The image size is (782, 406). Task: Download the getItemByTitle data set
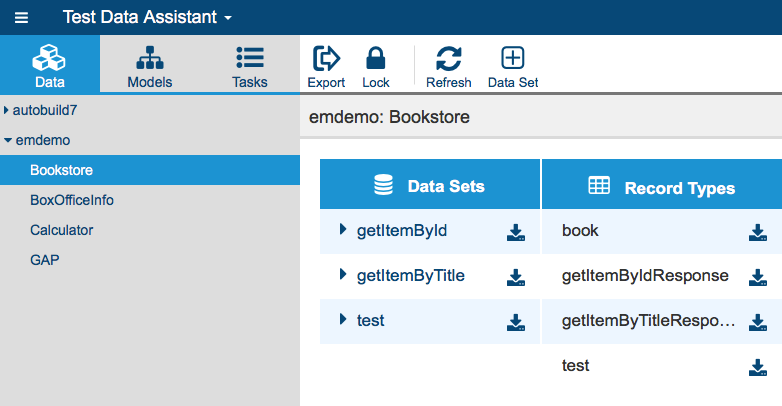pos(516,277)
